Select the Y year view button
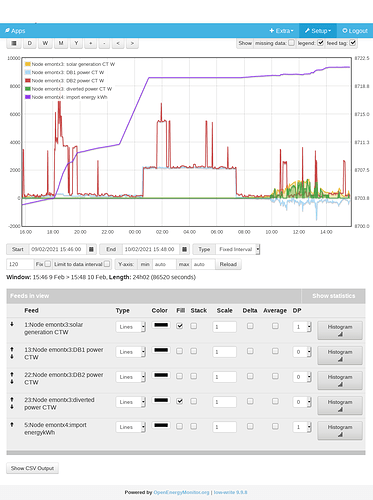This screenshot has width=373, height=500. coord(76,43)
